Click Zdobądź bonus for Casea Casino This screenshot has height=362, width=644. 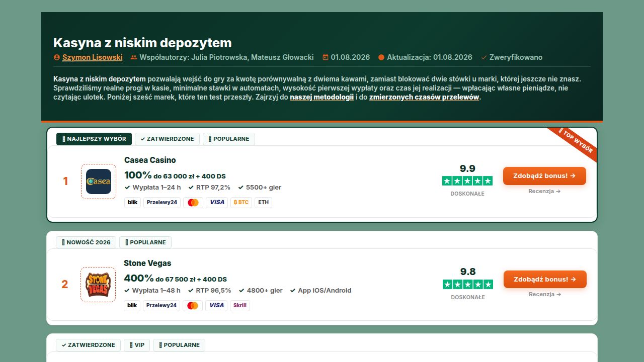coord(544,176)
